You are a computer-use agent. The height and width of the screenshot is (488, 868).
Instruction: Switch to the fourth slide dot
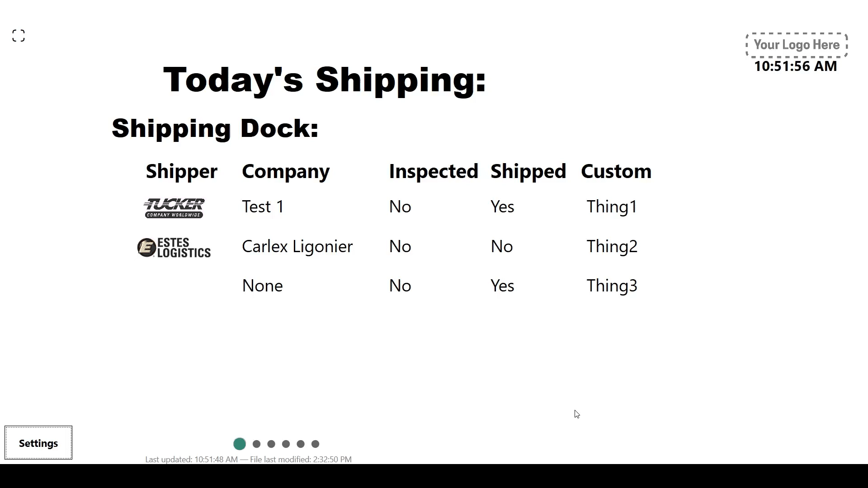(286, 444)
